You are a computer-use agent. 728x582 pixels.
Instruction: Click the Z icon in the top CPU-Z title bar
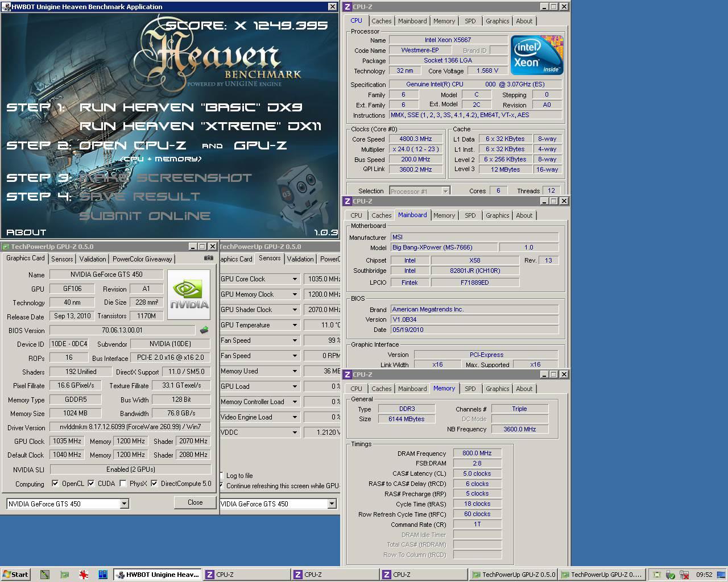(x=347, y=7)
